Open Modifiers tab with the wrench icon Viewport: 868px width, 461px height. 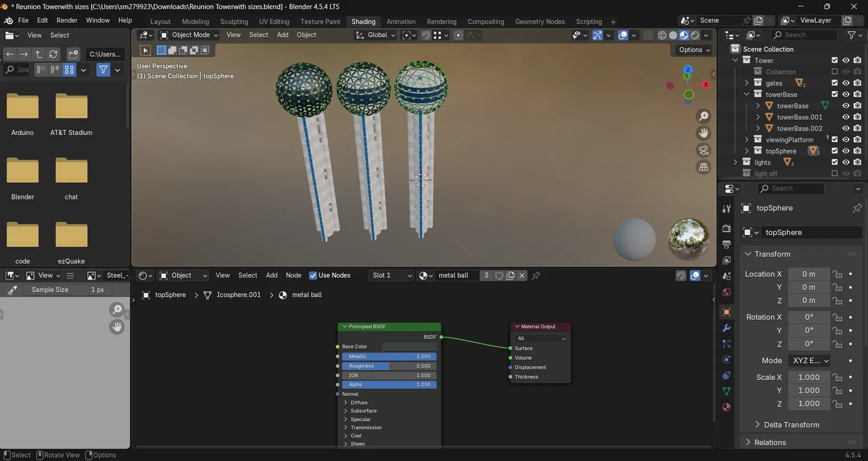click(x=726, y=328)
